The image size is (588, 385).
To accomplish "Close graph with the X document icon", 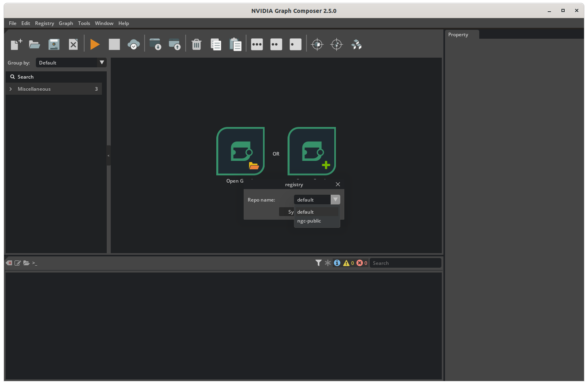I will (x=73, y=44).
